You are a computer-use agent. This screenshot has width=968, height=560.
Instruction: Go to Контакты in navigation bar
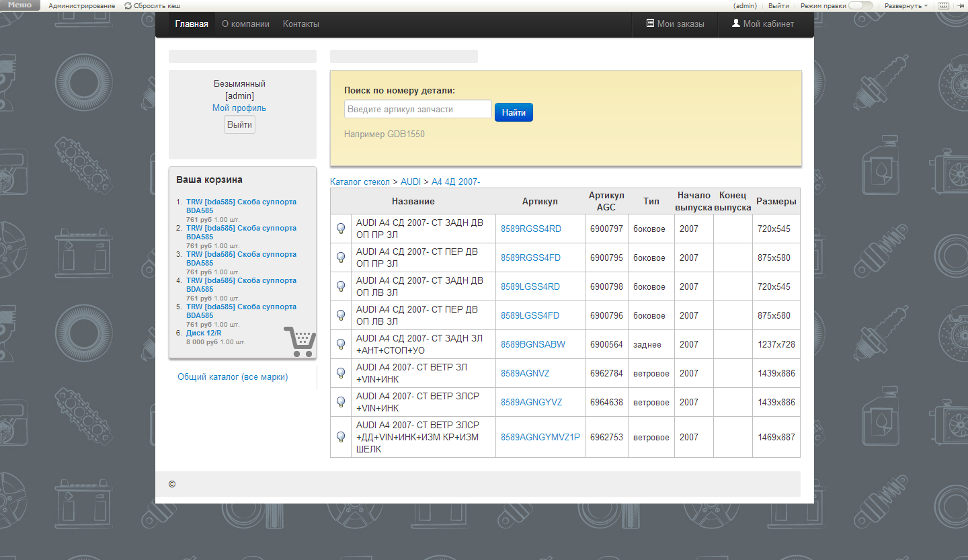coord(300,24)
